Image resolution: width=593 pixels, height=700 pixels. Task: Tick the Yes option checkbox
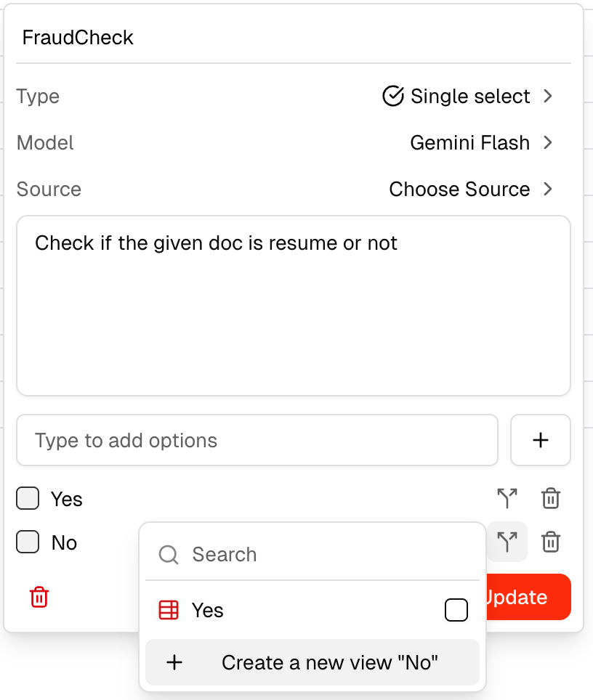(28, 499)
